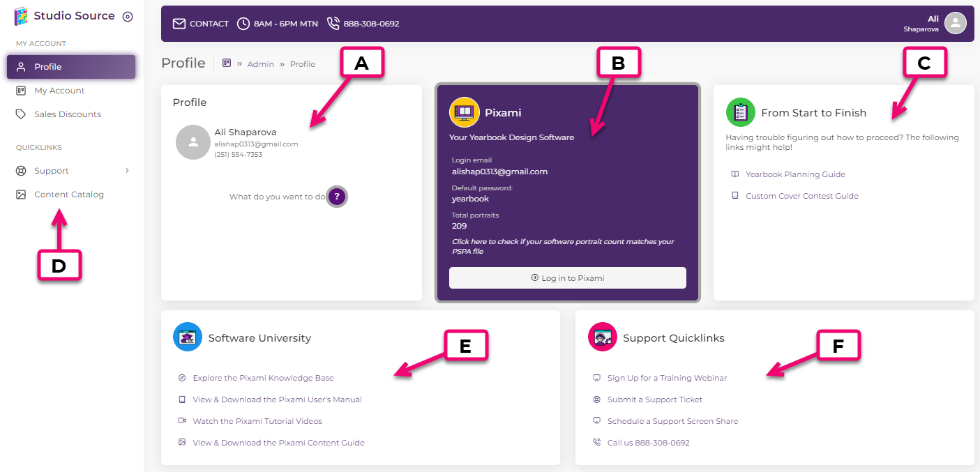This screenshot has width=980, height=472.
Task: Click the From Start to Finish clipboard icon
Action: (x=740, y=112)
